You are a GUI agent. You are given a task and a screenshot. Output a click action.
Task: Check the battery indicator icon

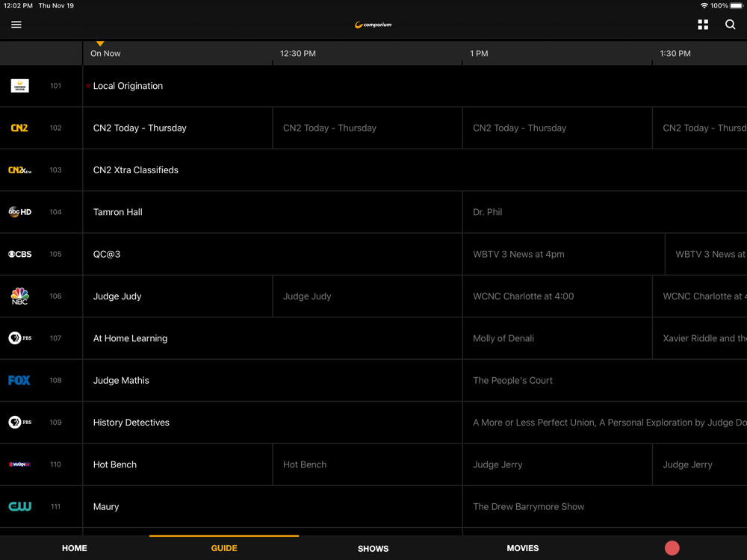coord(737,6)
